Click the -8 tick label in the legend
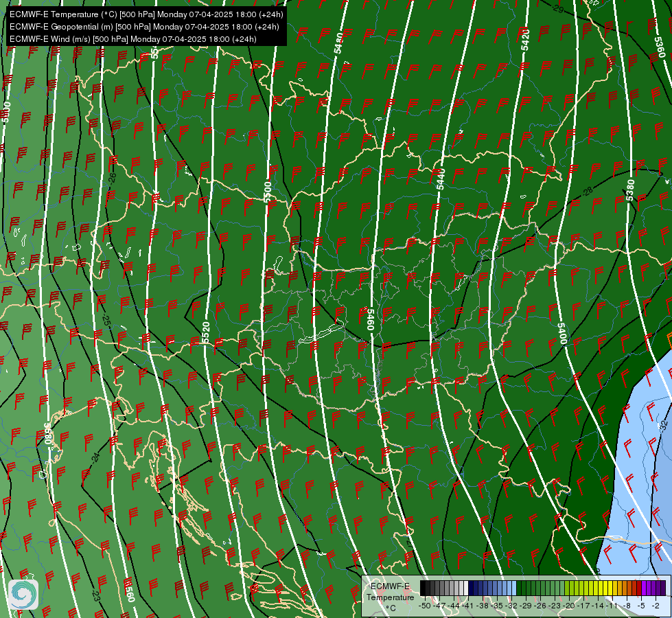 (x=627, y=606)
